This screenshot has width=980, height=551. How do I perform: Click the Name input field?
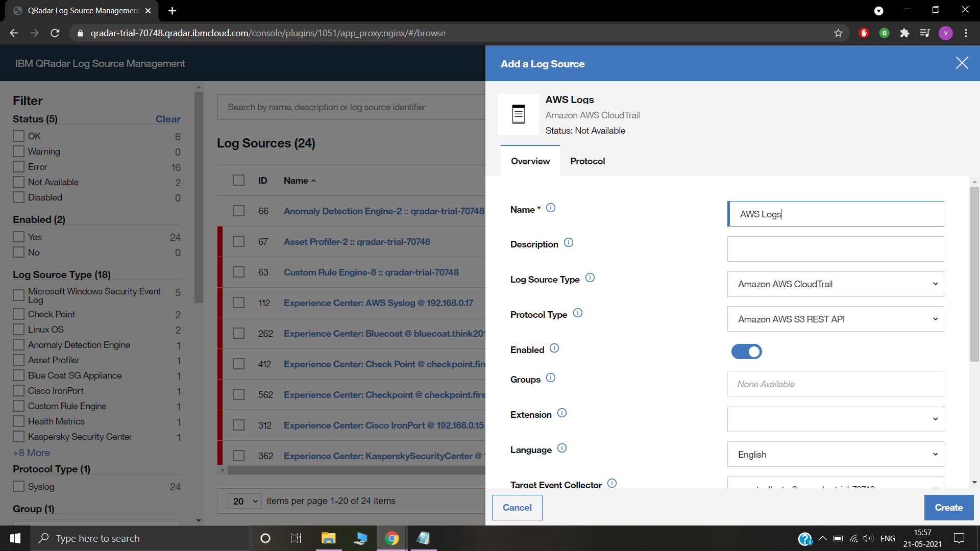click(836, 214)
